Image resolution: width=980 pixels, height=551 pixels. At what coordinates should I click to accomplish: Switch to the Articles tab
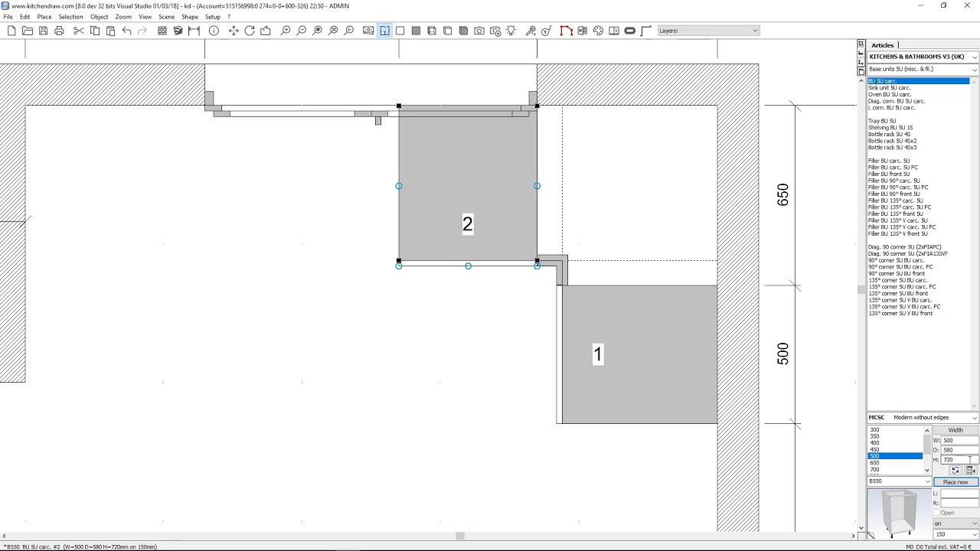883,45
